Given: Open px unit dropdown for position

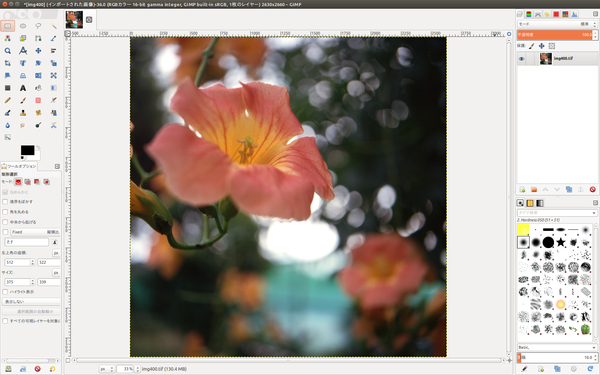Looking at the screenshot, I should pos(56,253).
